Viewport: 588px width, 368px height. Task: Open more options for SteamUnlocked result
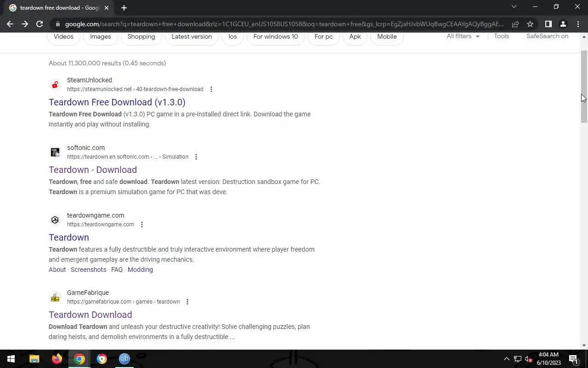[211, 89]
